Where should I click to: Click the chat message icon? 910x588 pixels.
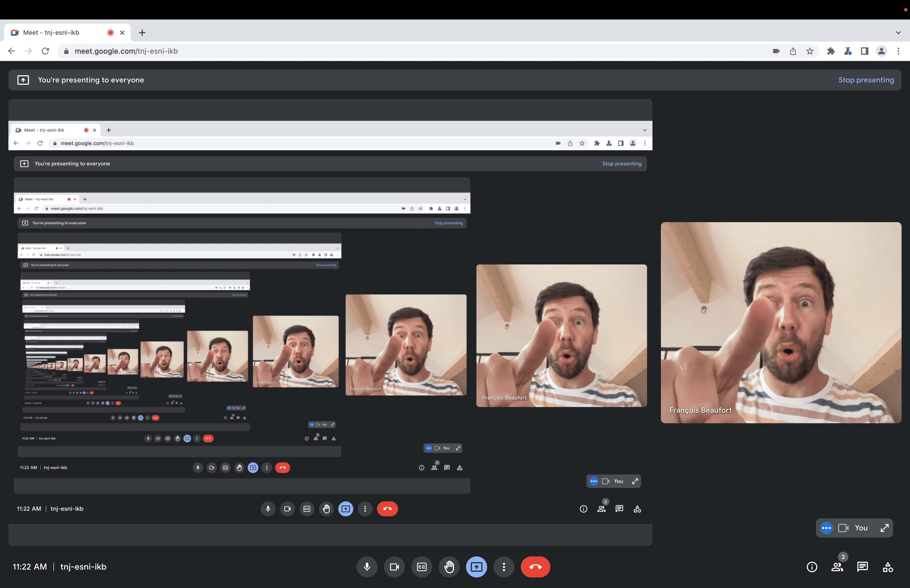tap(862, 567)
